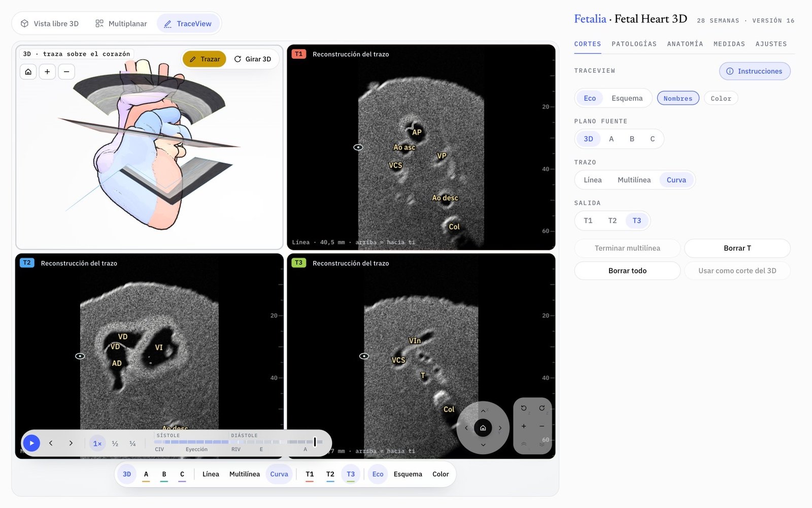Click the Girar 3D rotate button
Viewport: 812px width, 508px height.
253,59
